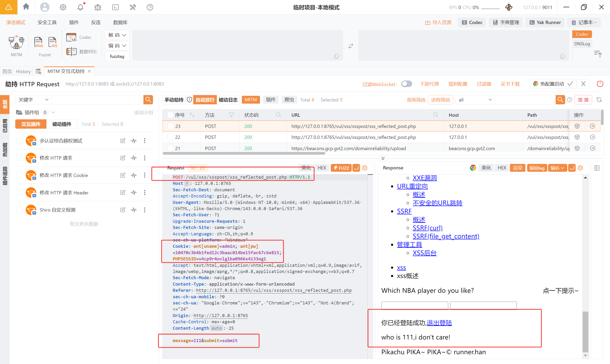
Task: Click the edit icon for Shiro 自定义检测
Action: tap(123, 210)
